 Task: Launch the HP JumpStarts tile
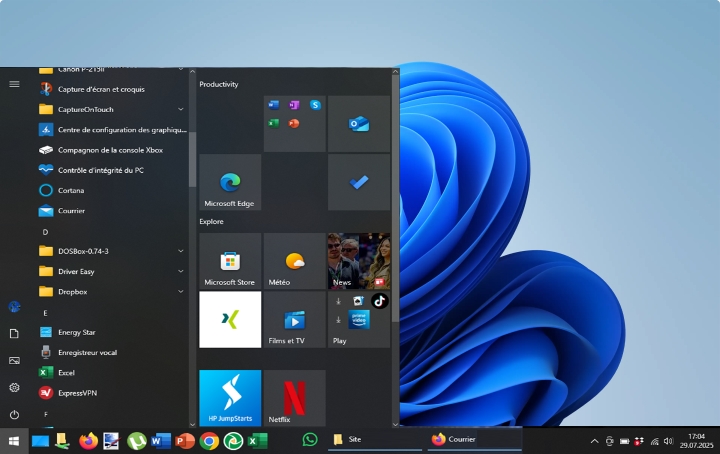click(230, 398)
